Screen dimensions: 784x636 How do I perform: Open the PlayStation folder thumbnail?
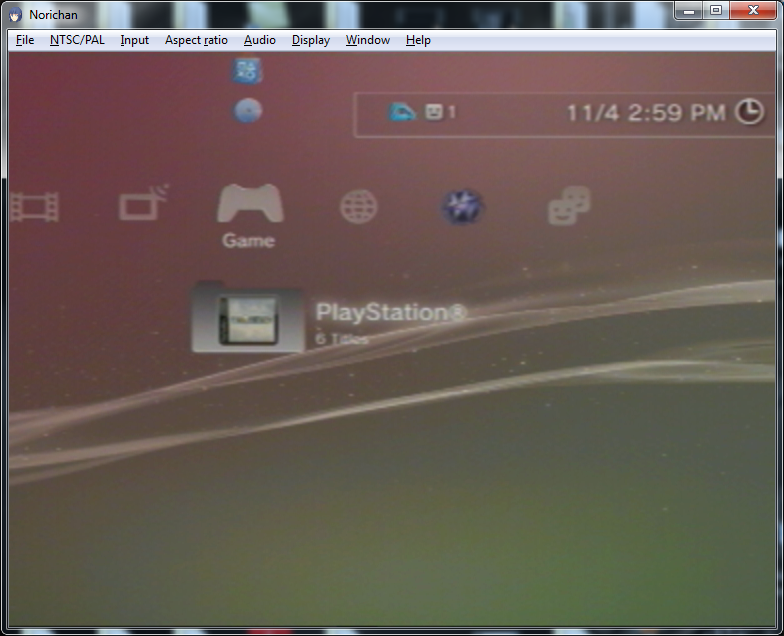(247, 322)
